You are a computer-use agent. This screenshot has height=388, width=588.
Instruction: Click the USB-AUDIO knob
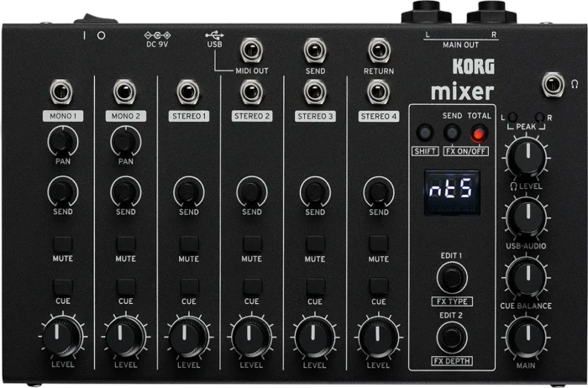click(x=526, y=218)
